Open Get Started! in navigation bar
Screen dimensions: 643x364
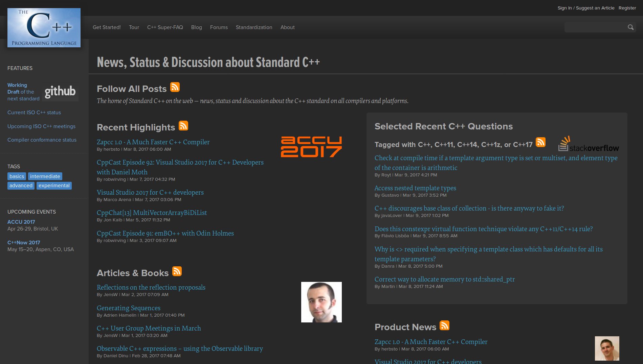(x=107, y=27)
